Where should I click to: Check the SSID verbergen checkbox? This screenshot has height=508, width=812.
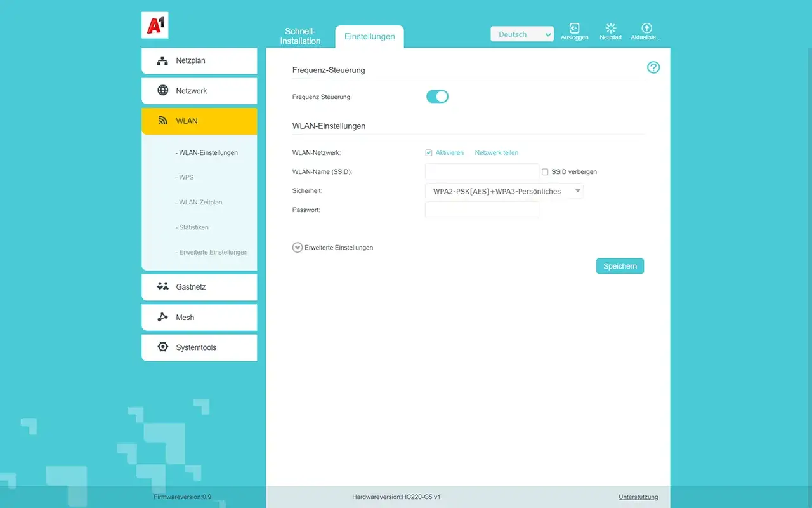(545, 172)
